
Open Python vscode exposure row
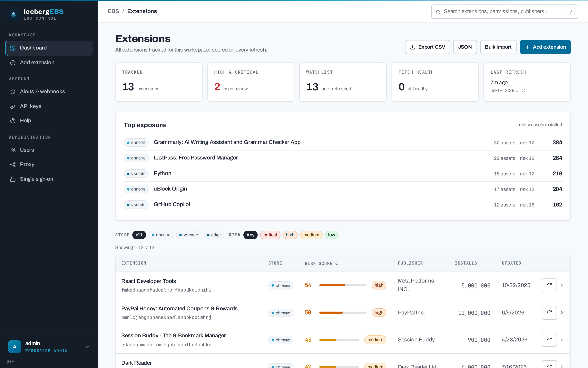(x=343, y=174)
